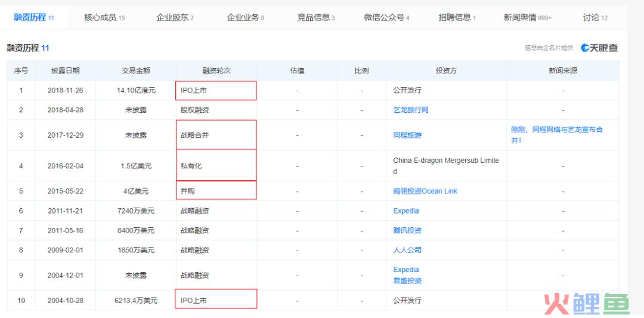Image resolution: width=644 pixels, height=318 pixels.
Task: Open the 微信公众号 tab
Action: (x=386, y=17)
